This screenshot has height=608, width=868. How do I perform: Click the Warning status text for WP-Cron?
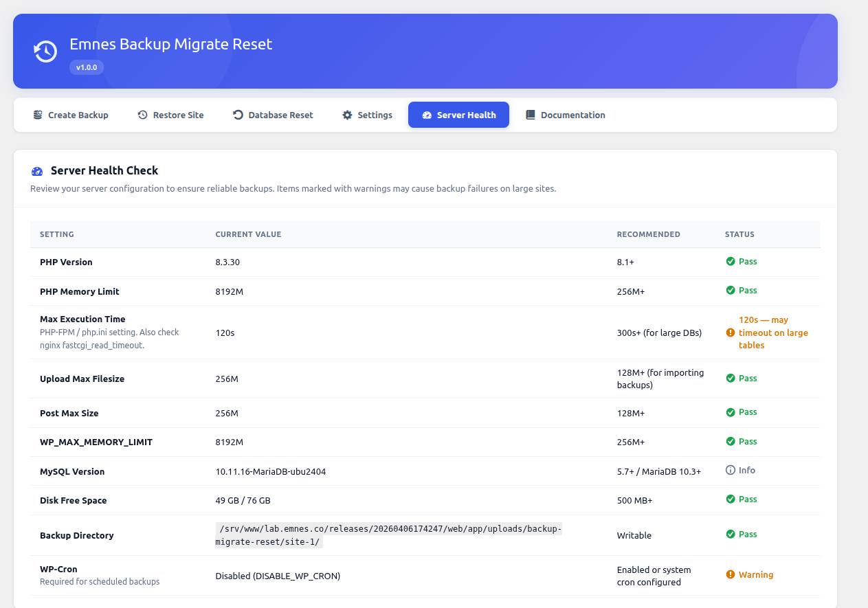[756, 574]
